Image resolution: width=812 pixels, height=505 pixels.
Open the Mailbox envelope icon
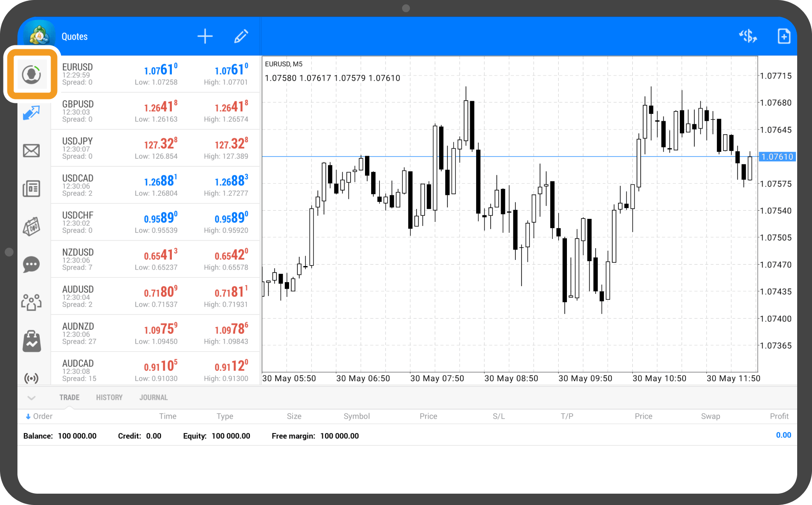coord(31,151)
